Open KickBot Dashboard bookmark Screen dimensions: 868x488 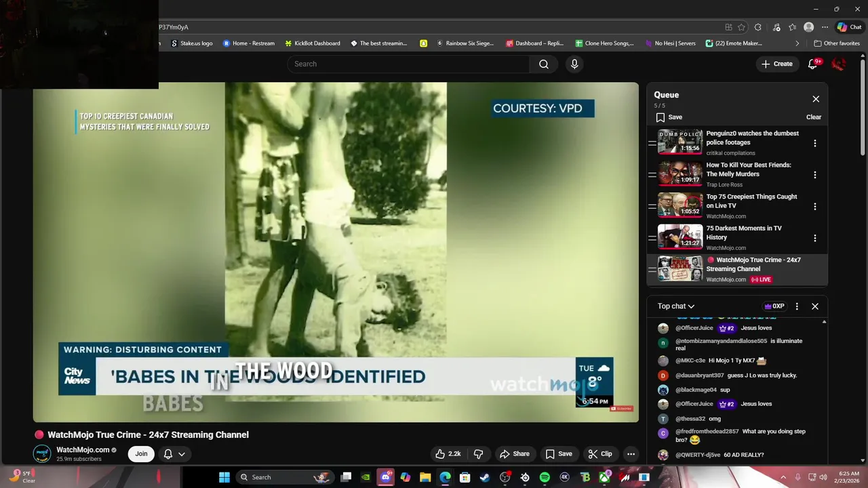(312, 43)
